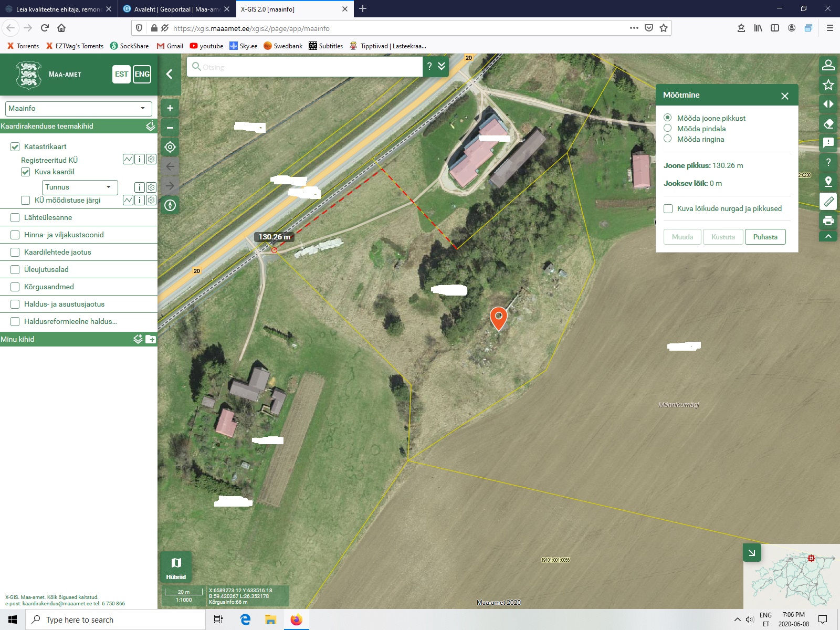Activate the locate my position icon
The image size is (840, 630).
[x=170, y=147]
